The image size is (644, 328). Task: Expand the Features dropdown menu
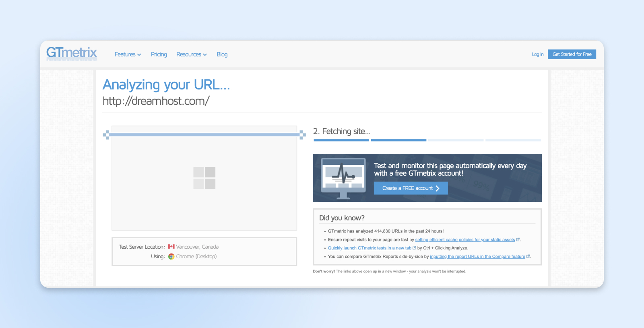click(128, 54)
